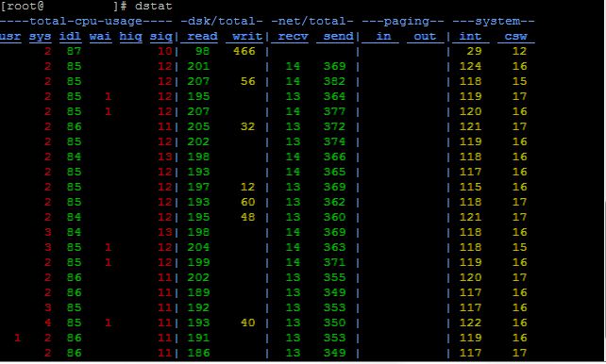Click the 'sys' column header

click(x=41, y=36)
